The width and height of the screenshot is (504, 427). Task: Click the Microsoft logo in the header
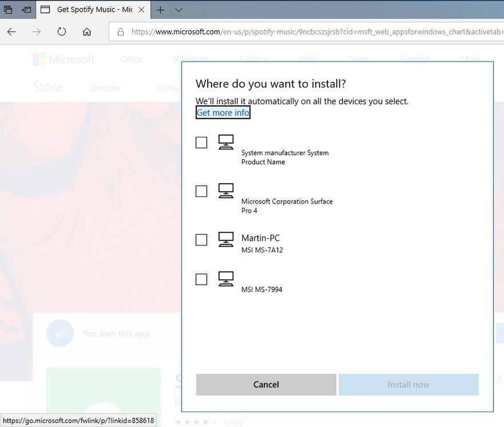(64, 60)
